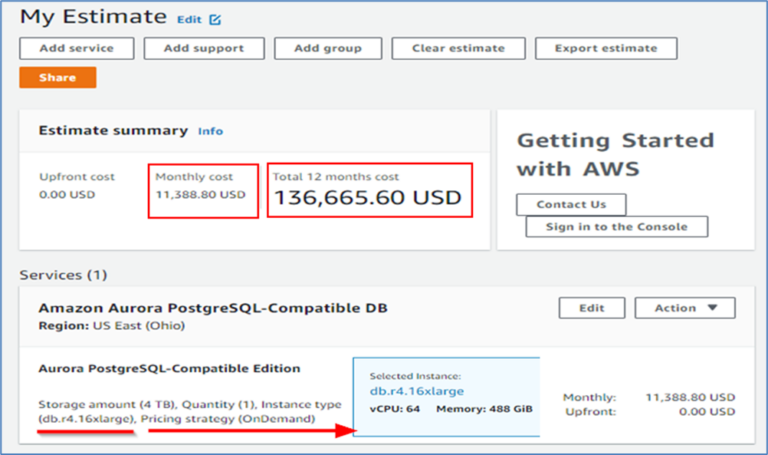Edit the Amazon Aurora PostgreSQL service
This screenshot has width=768, height=455.
[x=591, y=308]
